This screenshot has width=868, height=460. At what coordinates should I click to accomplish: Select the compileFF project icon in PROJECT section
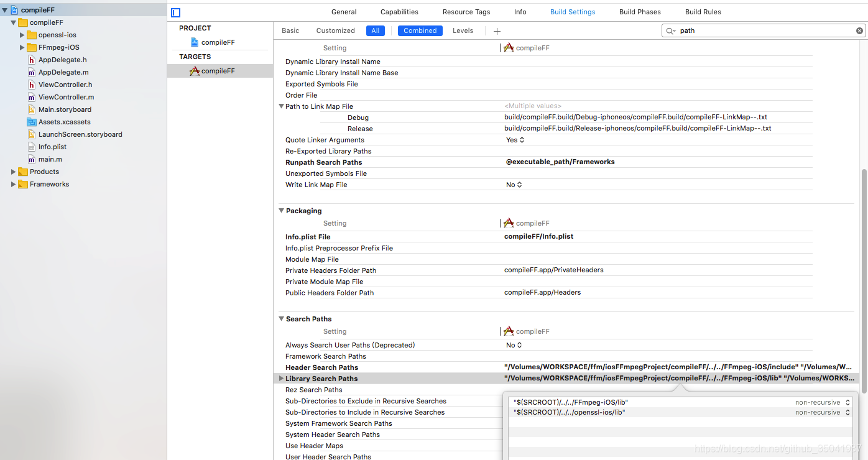point(195,42)
